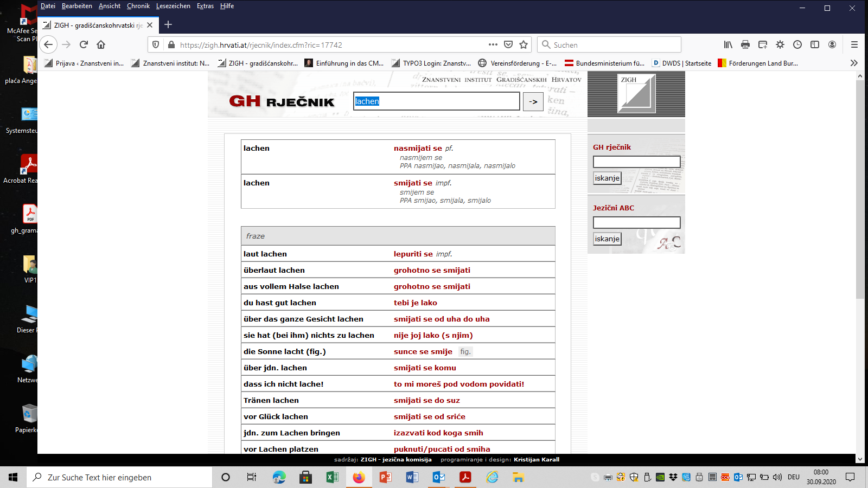Click the Jezični ABC search input field
The width and height of the screenshot is (868, 488).
pos(636,222)
